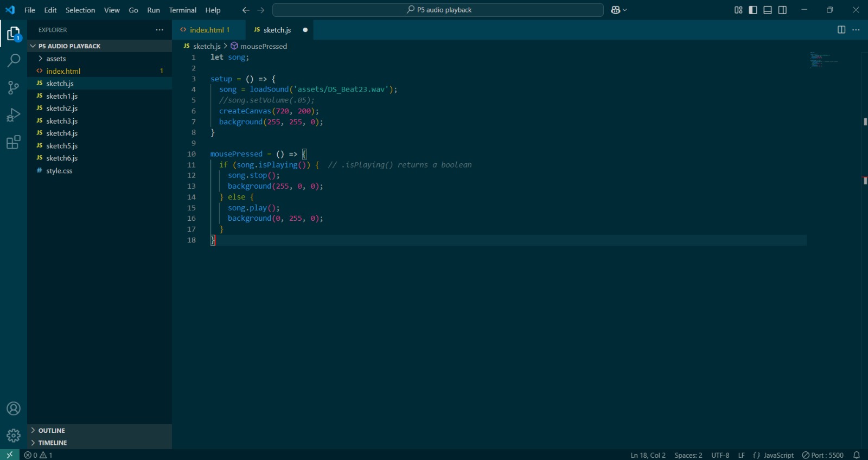Open the Selection menu
Screen dimensions: 868x460
click(x=80, y=10)
